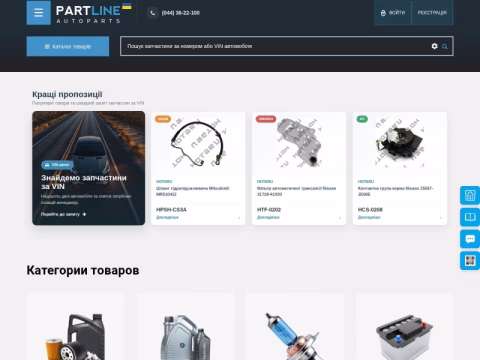Click HOTARU brand on Nissan filter card

(x=265, y=182)
